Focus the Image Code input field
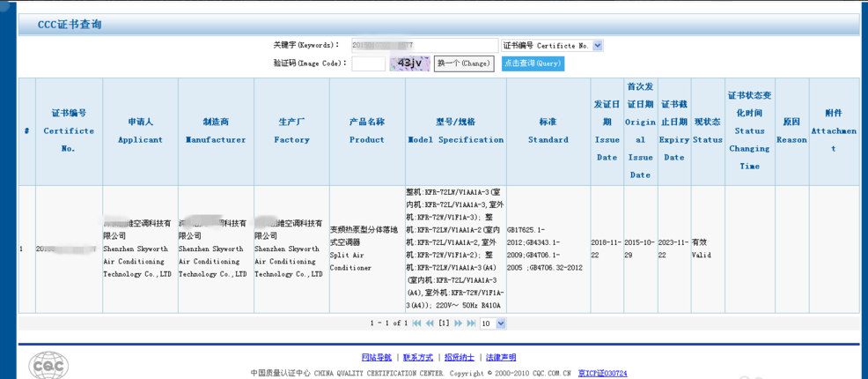Image resolution: width=868 pixels, height=379 pixels. (369, 63)
